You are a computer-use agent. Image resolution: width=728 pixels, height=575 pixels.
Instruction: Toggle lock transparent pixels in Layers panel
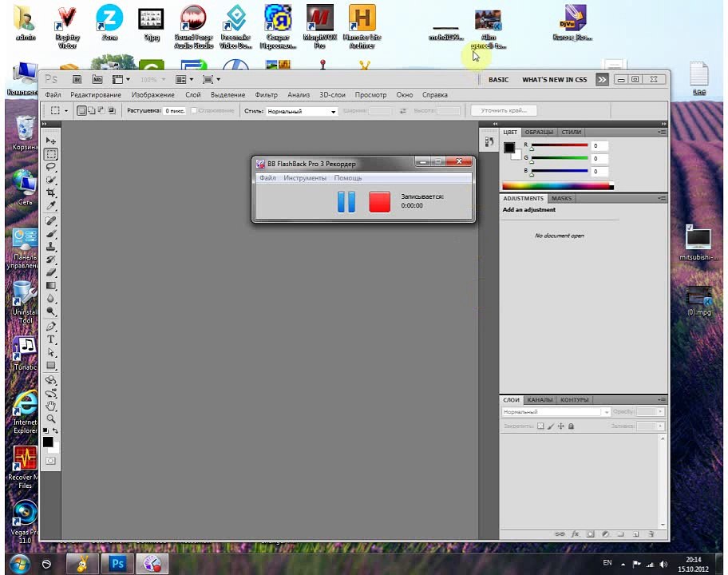pyautogui.click(x=540, y=426)
